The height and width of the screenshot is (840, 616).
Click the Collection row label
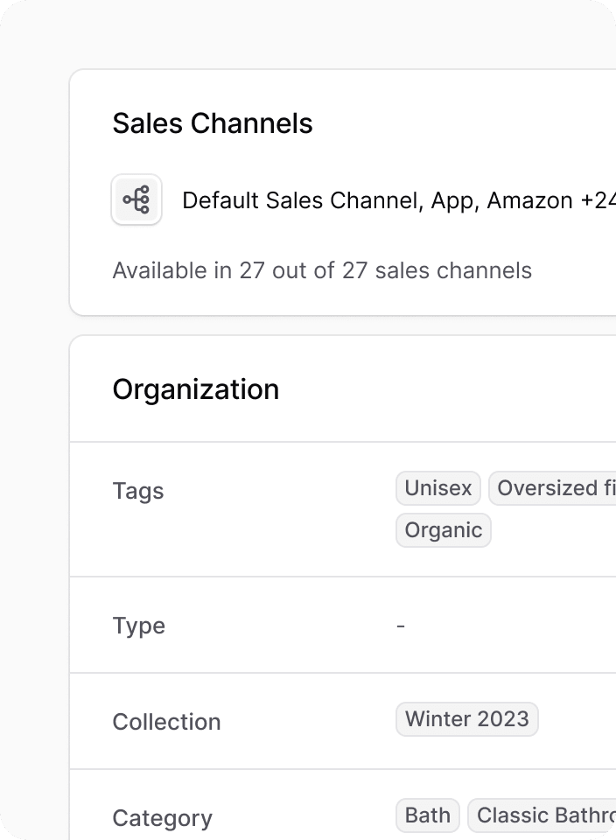(166, 722)
